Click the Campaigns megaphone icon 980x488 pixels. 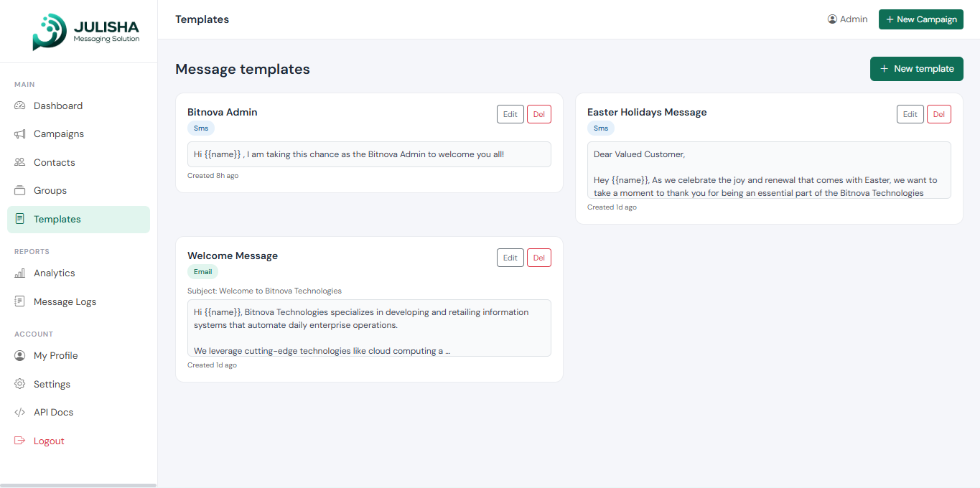click(20, 134)
